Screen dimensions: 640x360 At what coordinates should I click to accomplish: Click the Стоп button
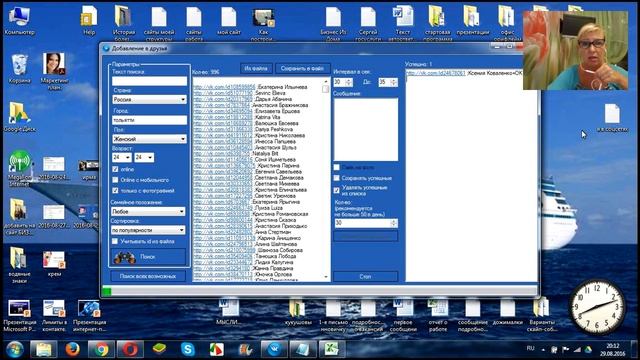click(365, 276)
